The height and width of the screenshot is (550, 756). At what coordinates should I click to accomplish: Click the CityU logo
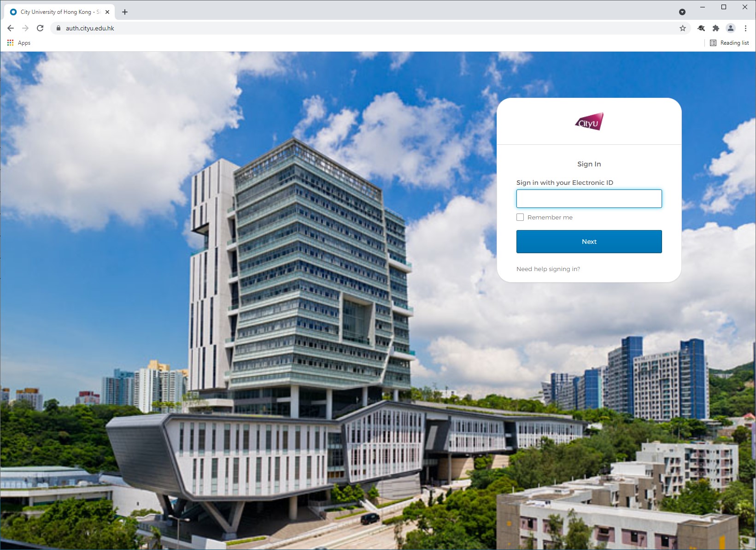[589, 122]
